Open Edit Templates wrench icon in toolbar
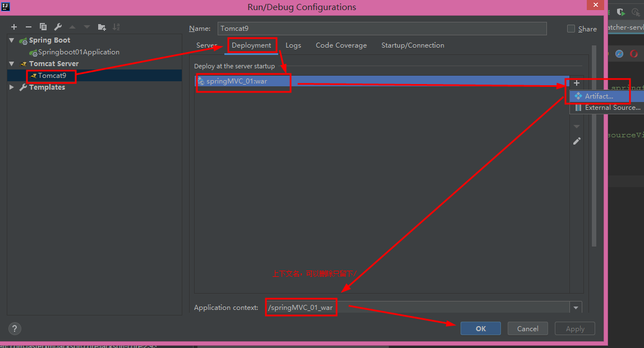The image size is (644, 348). tap(58, 27)
